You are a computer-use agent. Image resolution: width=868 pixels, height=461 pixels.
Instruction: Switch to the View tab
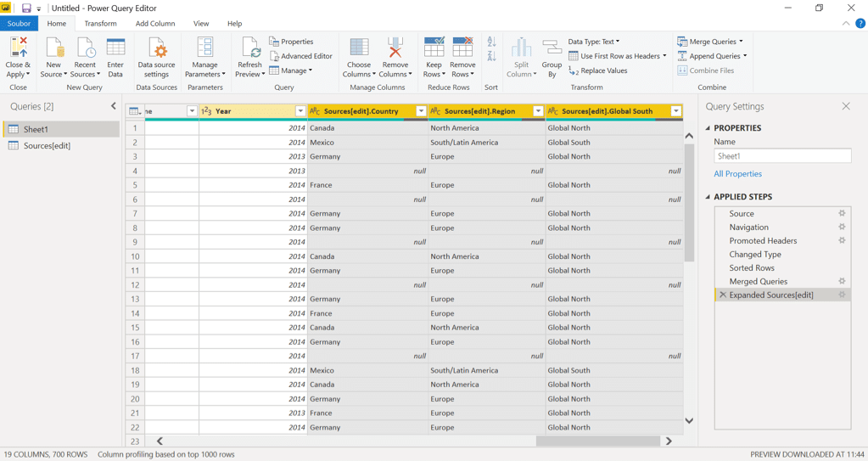click(201, 23)
